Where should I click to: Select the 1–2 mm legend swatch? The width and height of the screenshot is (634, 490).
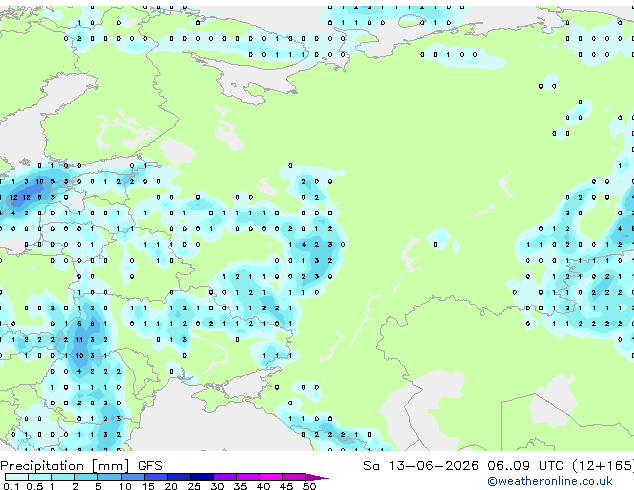pos(63,477)
